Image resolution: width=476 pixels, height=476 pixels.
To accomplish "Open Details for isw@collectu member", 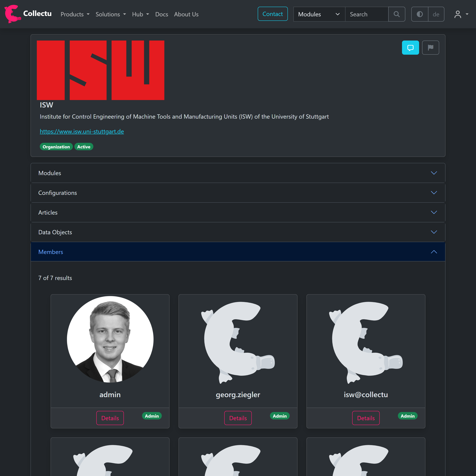I will (x=366, y=418).
